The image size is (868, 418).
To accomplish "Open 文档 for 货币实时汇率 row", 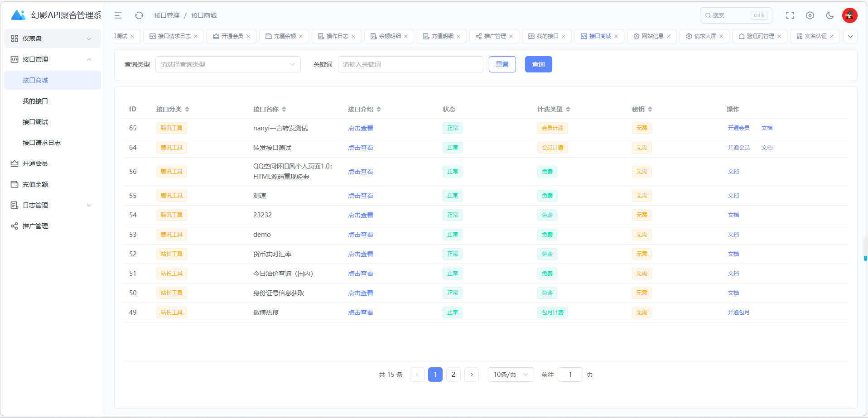I will [733, 254].
